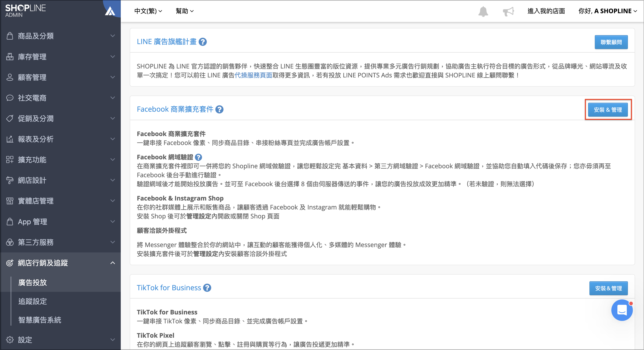Click the help icon beside LINE 廣告旗艦計畫
The image size is (644, 350).
tap(203, 42)
